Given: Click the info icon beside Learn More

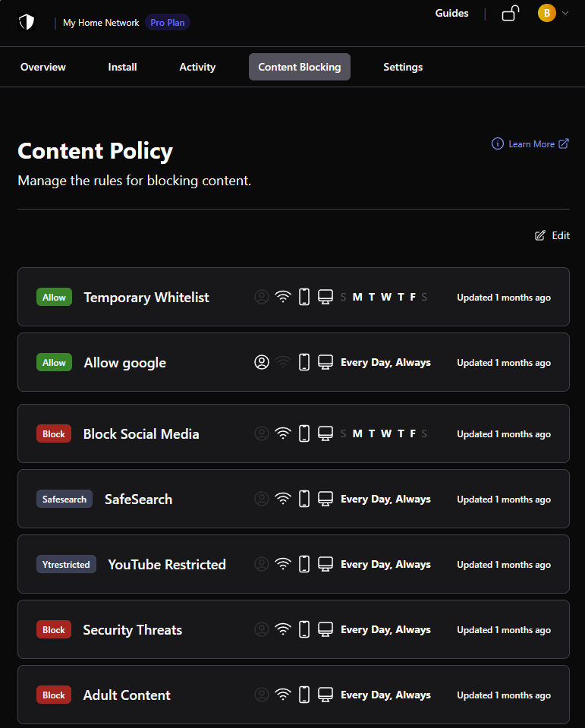Looking at the screenshot, I should [497, 144].
